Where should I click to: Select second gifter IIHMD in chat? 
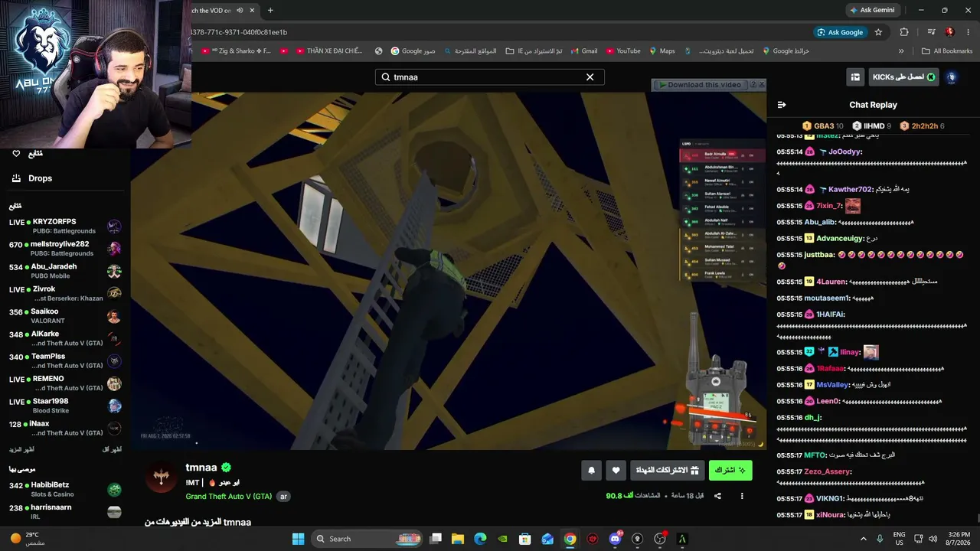click(x=871, y=126)
